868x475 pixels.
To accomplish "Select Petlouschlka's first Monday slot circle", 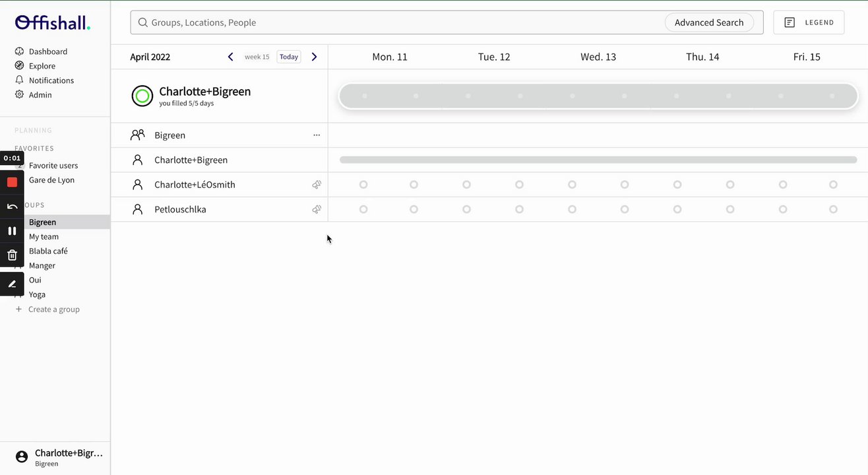I will 363,209.
